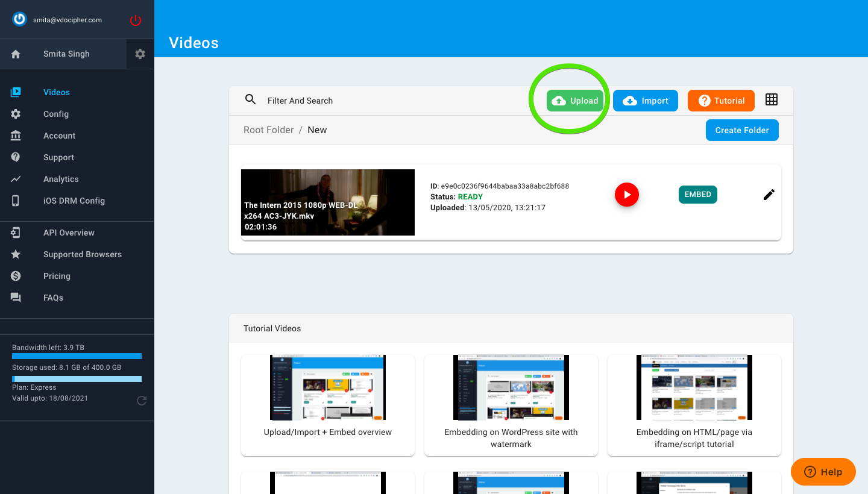This screenshot has width=868, height=494.
Task: Switch to the grid view icon
Action: (x=772, y=100)
